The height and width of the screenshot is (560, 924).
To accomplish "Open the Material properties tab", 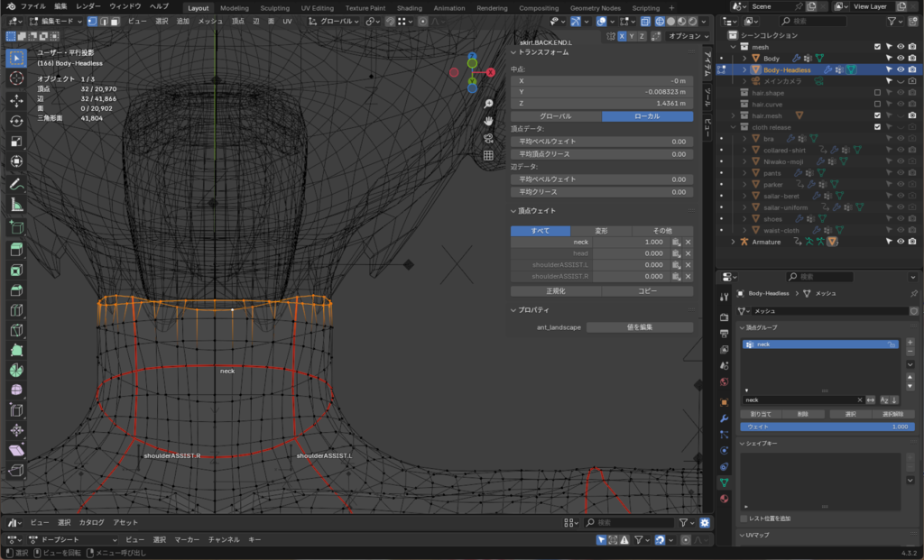I will point(724,498).
